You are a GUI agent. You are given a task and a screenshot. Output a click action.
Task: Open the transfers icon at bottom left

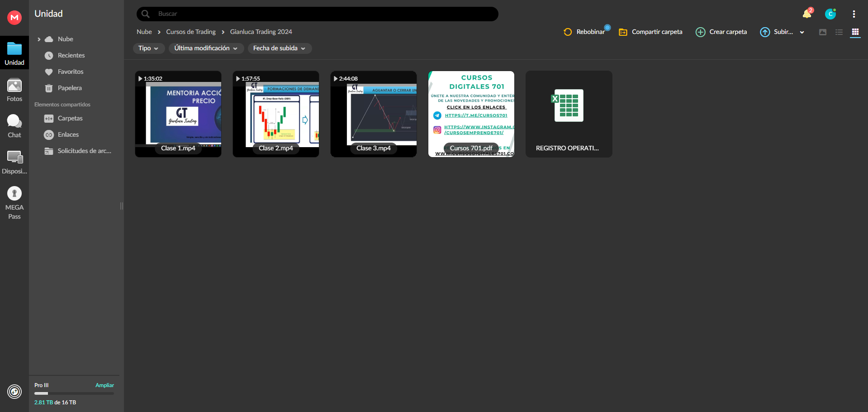pyautogui.click(x=14, y=391)
